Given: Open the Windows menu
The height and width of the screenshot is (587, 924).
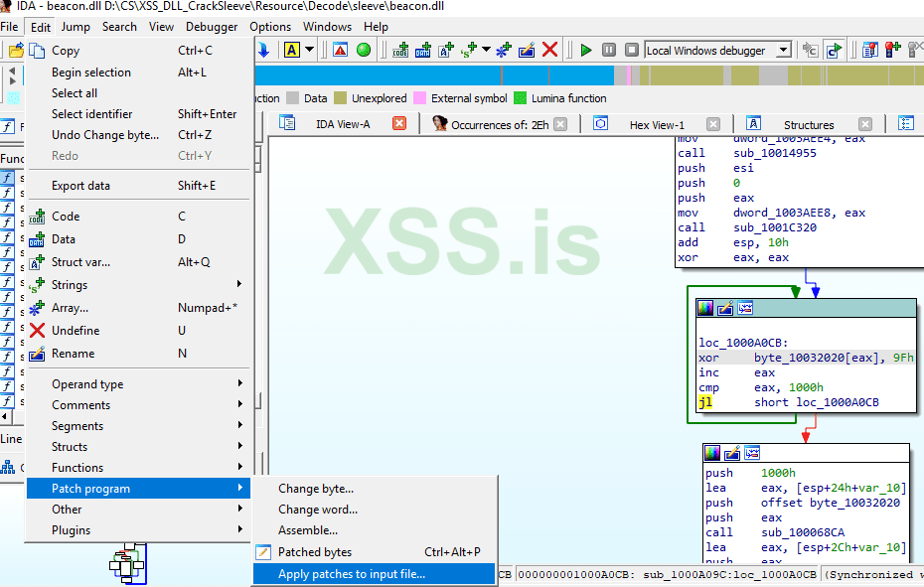Looking at the screenshot, I should [327, 27].
